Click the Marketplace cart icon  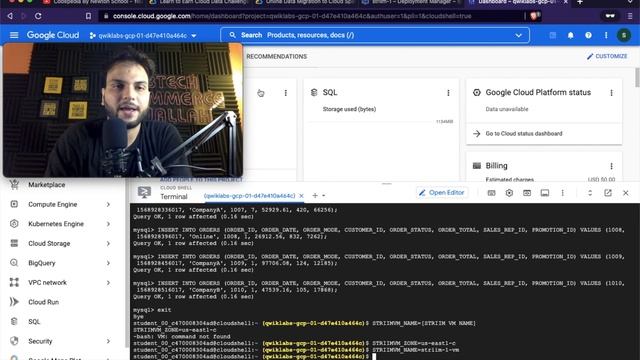(x=14, y=184)
